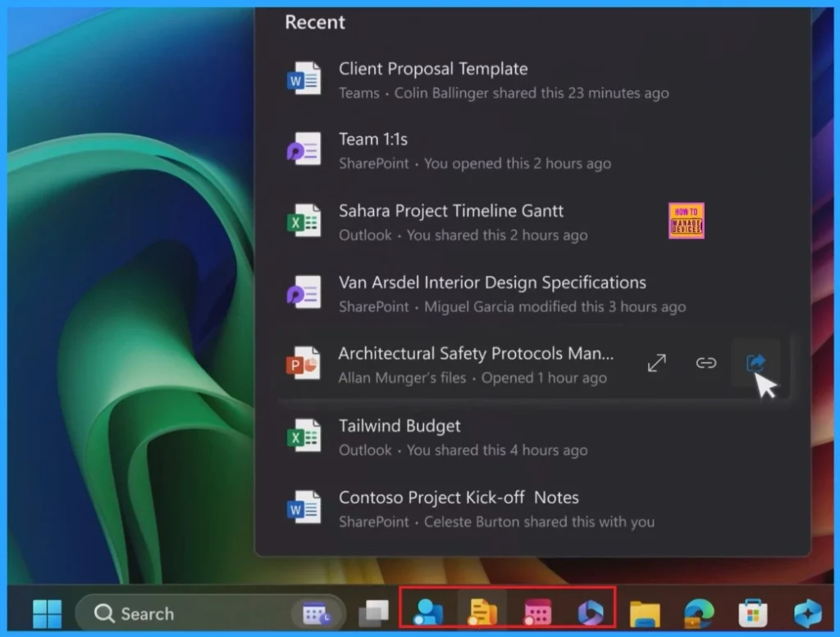Open the Files companion taskbar icon
Screen dimensions: 840x637
[x=482, y=612]
